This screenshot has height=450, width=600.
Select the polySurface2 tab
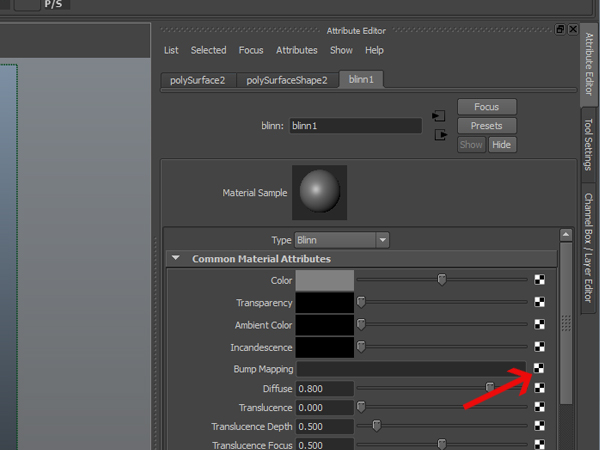point(198,80)
